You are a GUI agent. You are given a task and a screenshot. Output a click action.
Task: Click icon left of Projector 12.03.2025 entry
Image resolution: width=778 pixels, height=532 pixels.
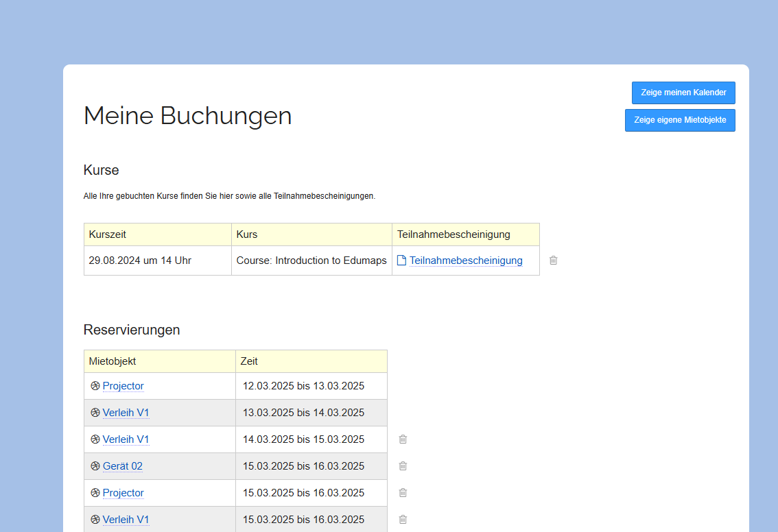tap(95, 386)
